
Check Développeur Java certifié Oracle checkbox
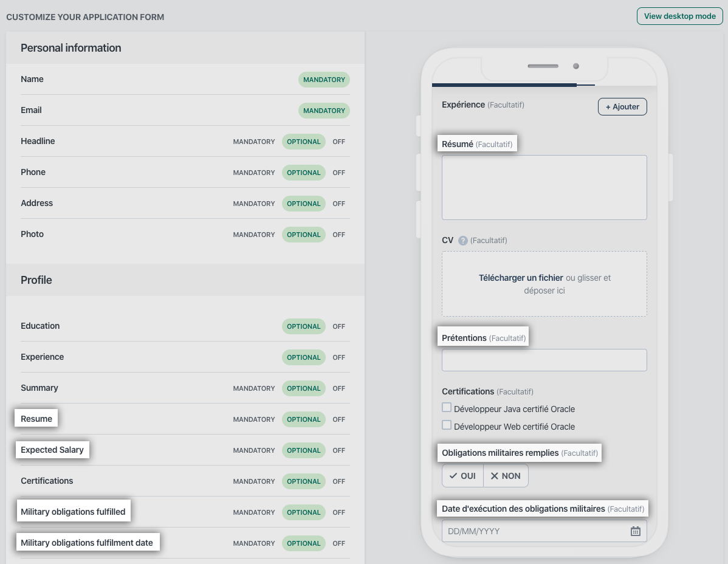[x=447, y=408]
